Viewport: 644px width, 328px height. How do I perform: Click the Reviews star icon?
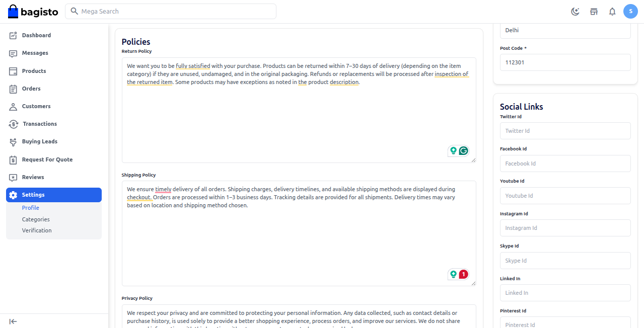[x=13, y=178]
